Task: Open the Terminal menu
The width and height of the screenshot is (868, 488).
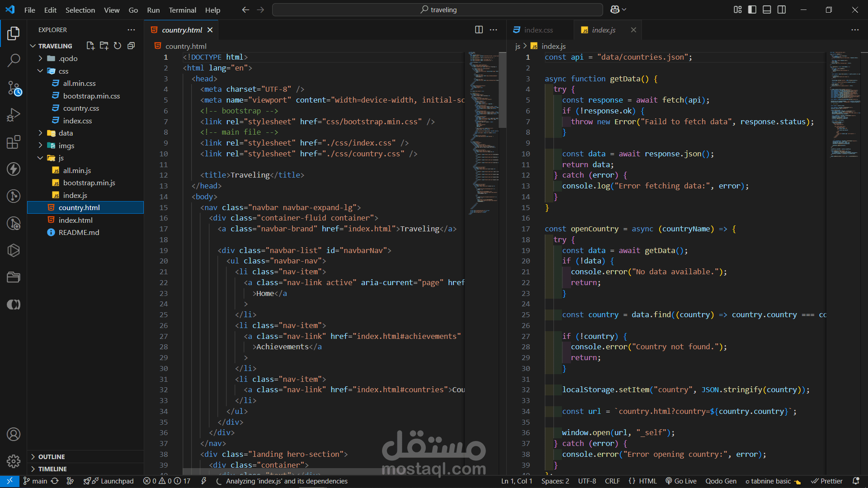Action: tap(182, 10)
